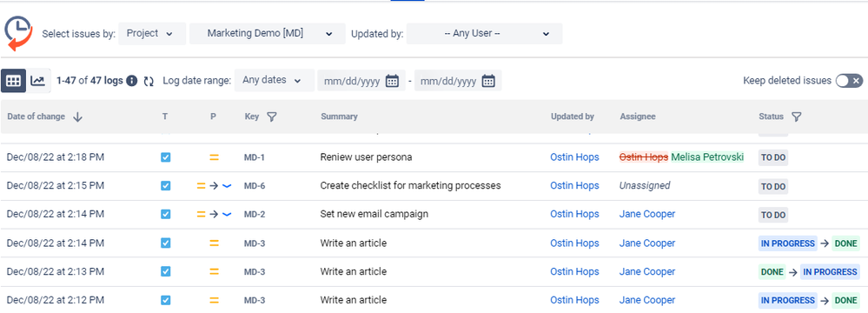Screen dimensions: 868x313
Task: Click task type checkbox in MD-2 row
Action: pyautogui.click(x=165, y=215)
